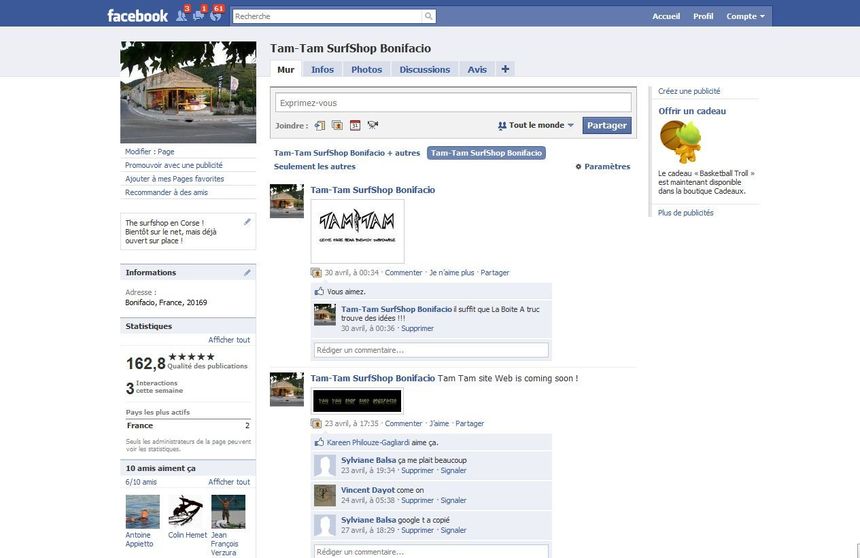Open Jean François Verzura's friend thumbnail
This screenshot has height=558, width=860.
[x=228, y=511]
